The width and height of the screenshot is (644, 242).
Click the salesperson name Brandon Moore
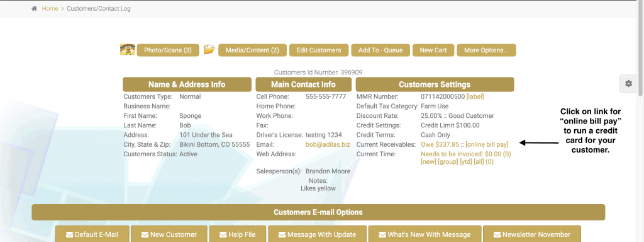coord(328,171)
